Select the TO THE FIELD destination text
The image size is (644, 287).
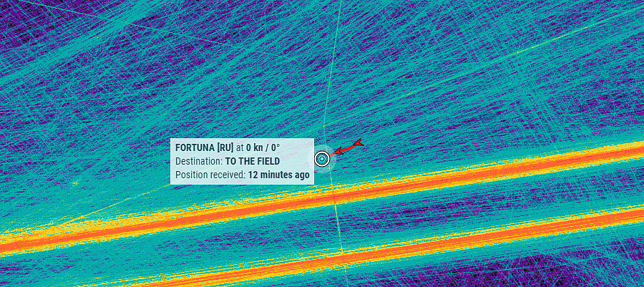pos(253,161)
